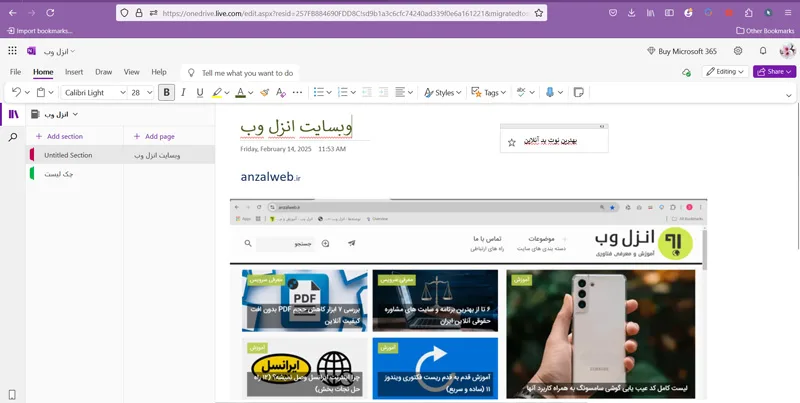Paste from clipboard icon

pos(41,92)
